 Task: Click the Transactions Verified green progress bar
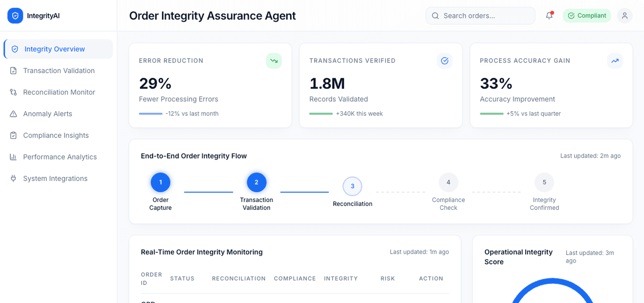321,113
